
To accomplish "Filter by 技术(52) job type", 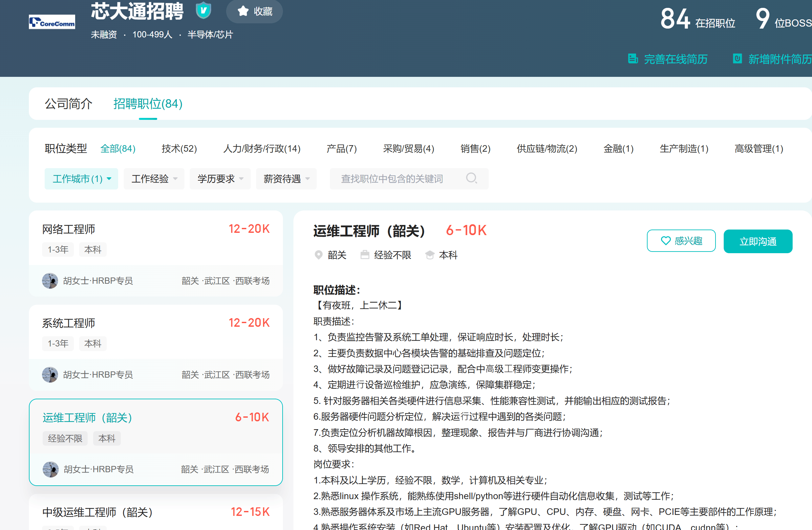I will point(179,148).
